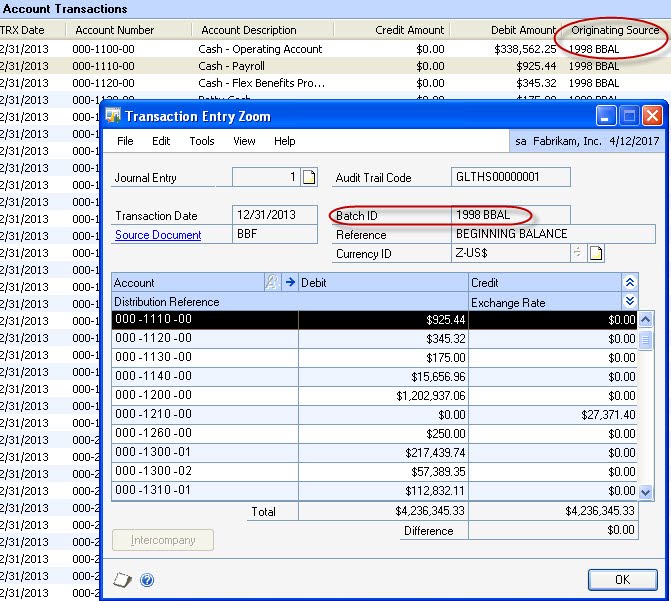Click the Reference field BEGINNING BALANCE
Screen dimensions: 671x601
coord(553,234)
